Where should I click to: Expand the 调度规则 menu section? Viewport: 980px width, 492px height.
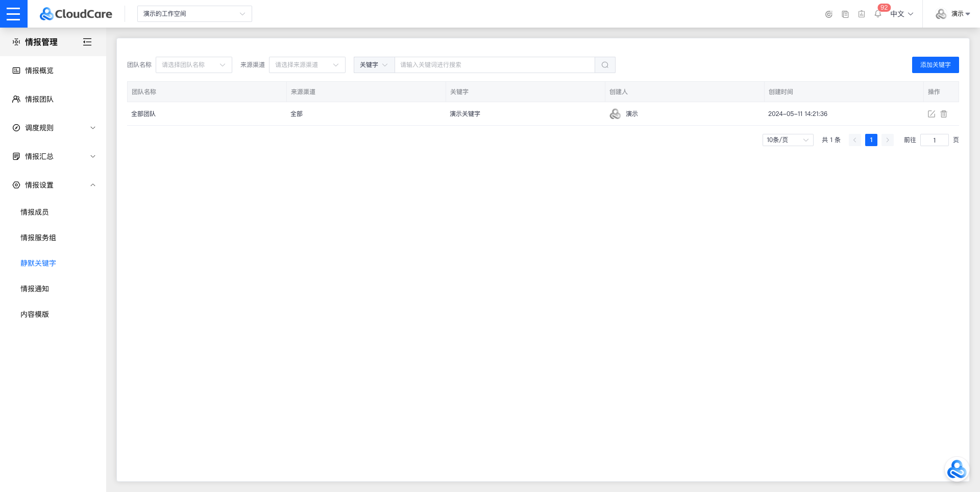53,128
